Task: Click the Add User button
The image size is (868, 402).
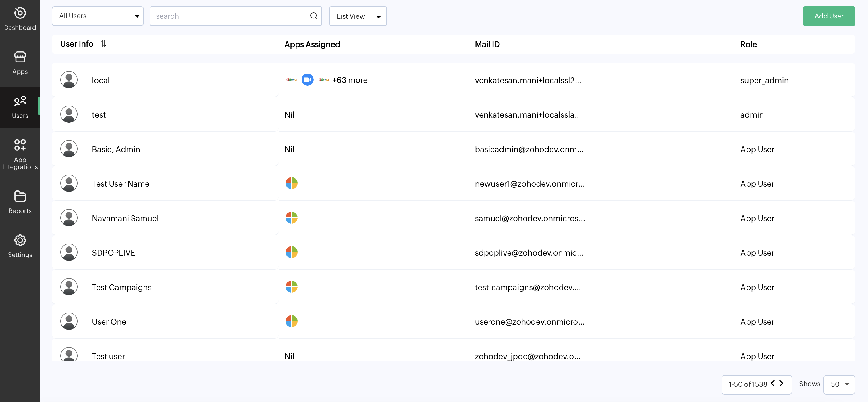Action: tap(829, 16)
